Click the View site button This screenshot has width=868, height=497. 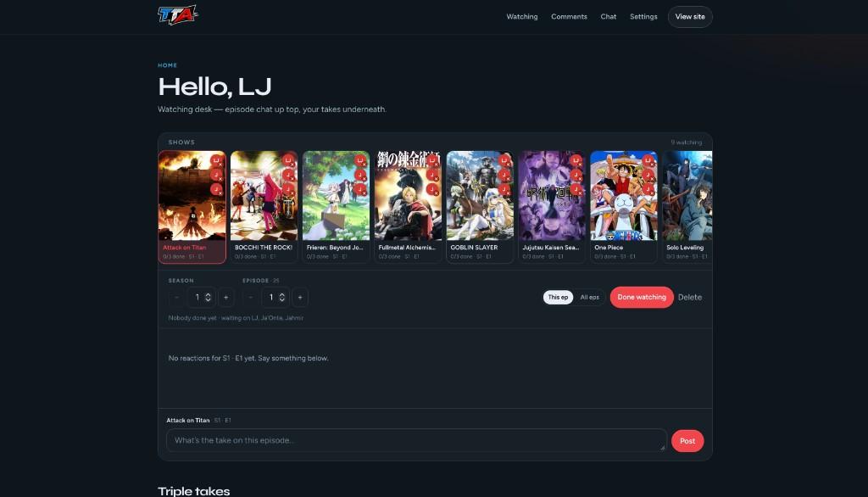point(690,17)
